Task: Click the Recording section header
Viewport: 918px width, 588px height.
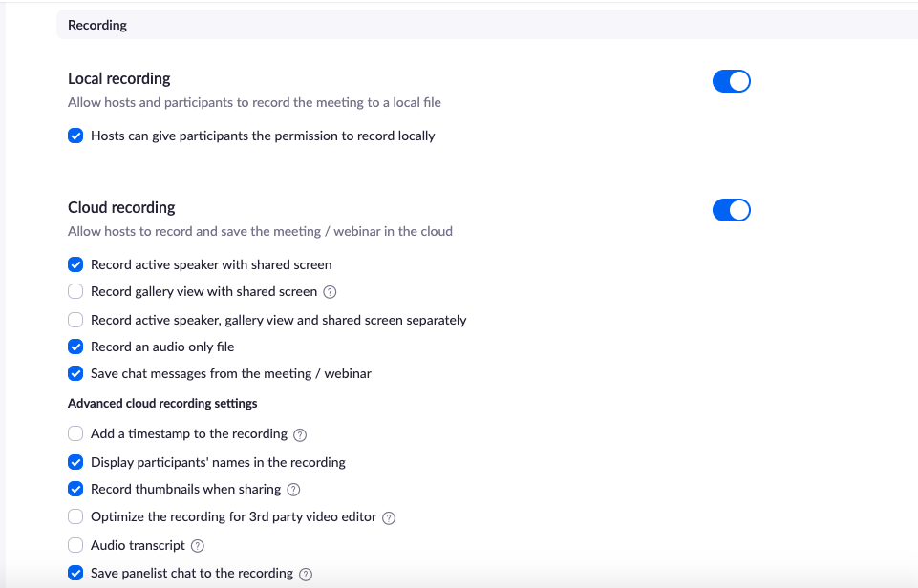Action: tap(97, 25)
